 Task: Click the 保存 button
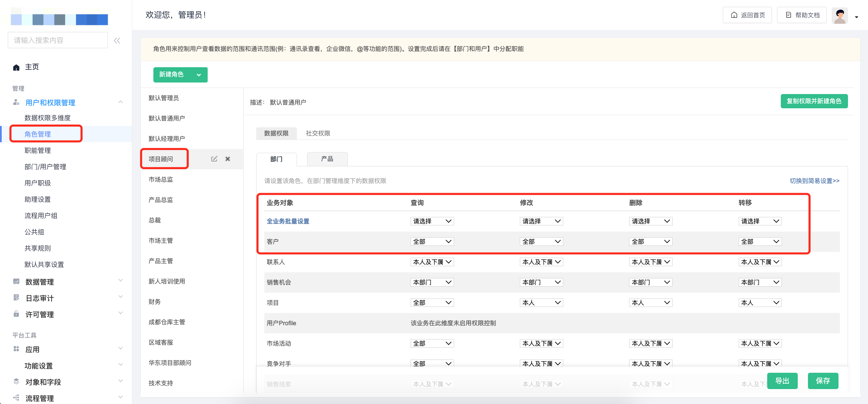coord(823,381)
